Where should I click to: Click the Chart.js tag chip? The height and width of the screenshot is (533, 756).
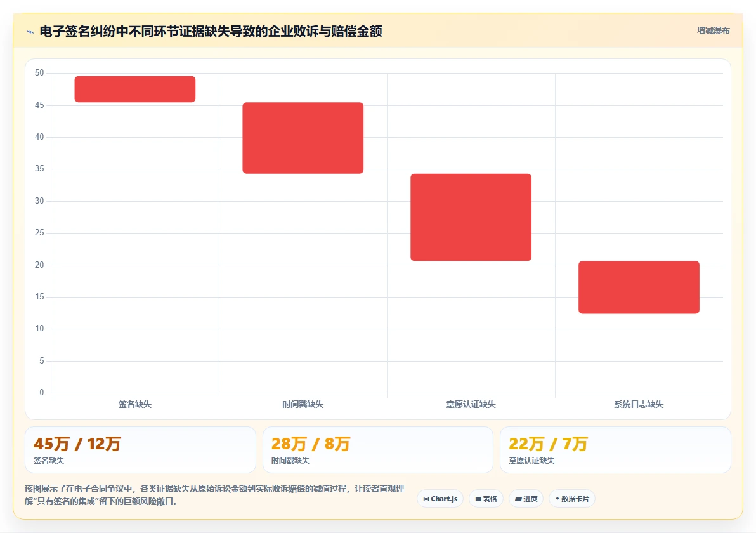(440, 499)
